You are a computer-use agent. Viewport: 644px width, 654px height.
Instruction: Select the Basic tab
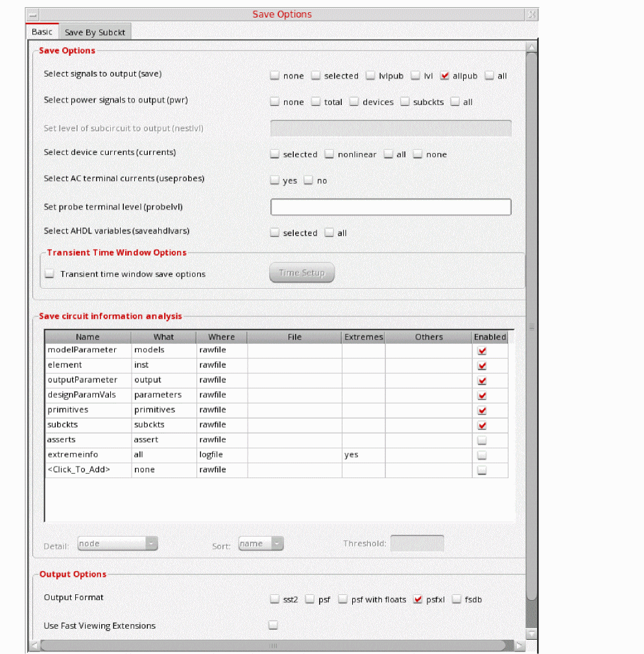click(42, 32)
